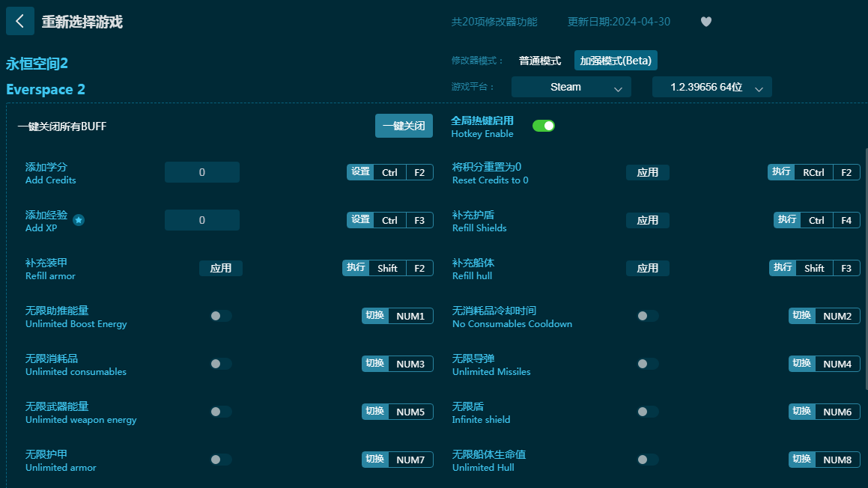Click the Everspace 2 game title

tap(46, 90)
